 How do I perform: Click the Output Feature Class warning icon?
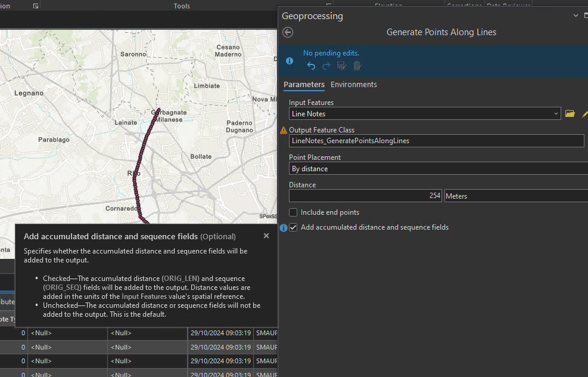(x=284, y=130)
